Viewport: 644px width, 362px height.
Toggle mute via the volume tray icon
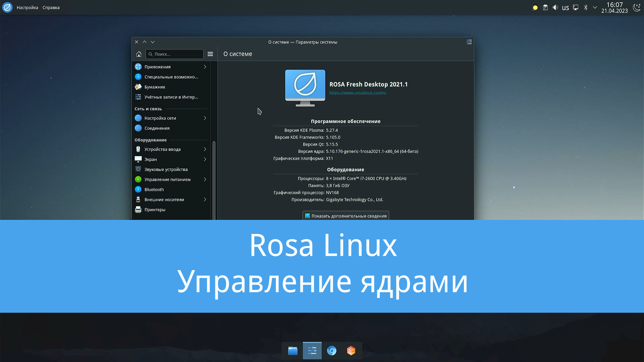coord(555,7)
